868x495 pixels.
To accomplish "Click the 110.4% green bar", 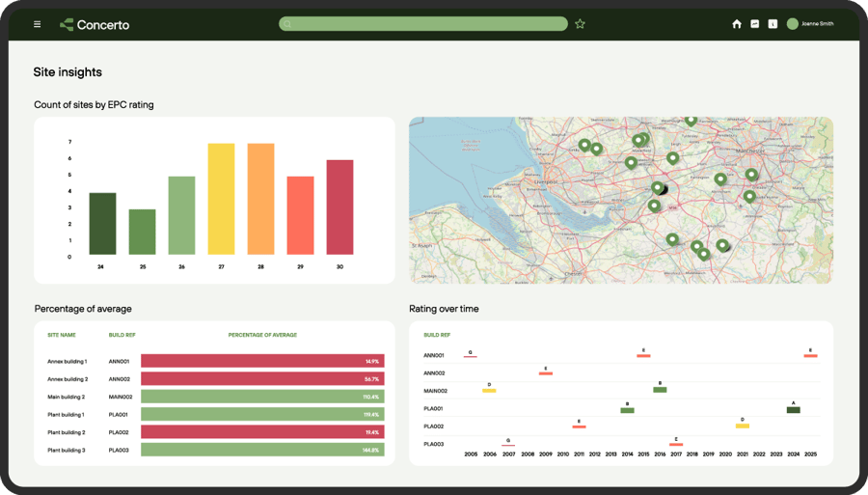I will [262, 397].
